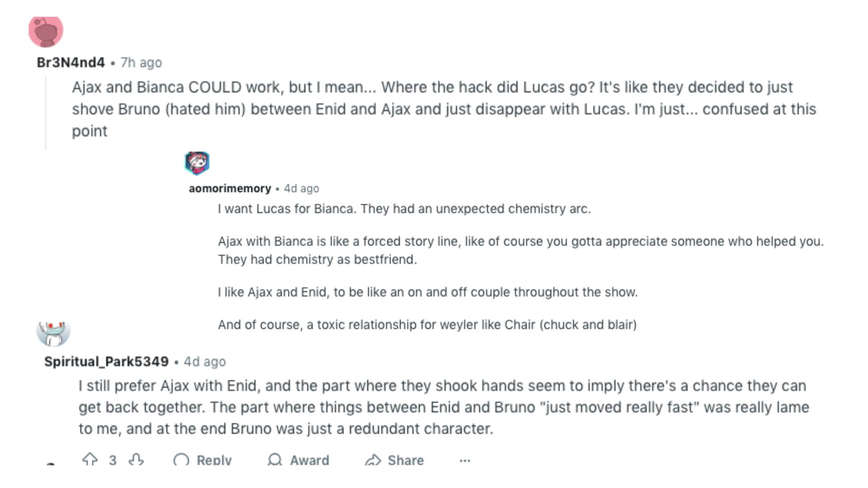This screenshot has height=488, width=868.
Task: Open aomorimemory's user profile link
Action: pos(230,188)
